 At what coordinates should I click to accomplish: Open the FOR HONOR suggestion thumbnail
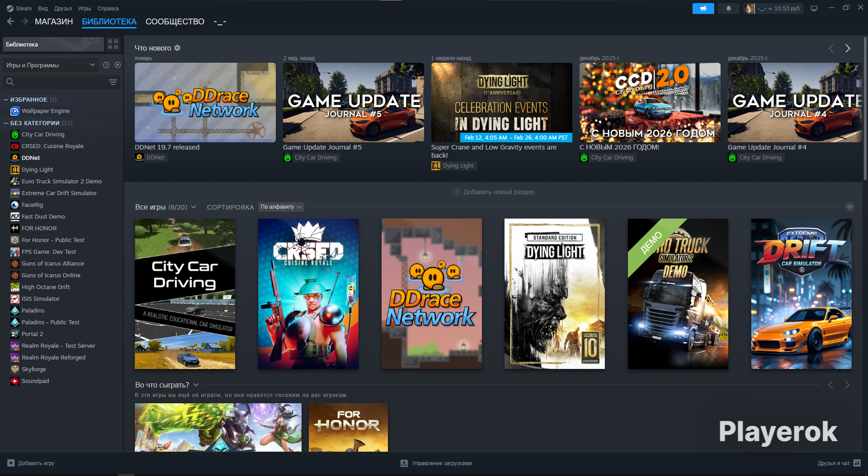pos(348,427)
